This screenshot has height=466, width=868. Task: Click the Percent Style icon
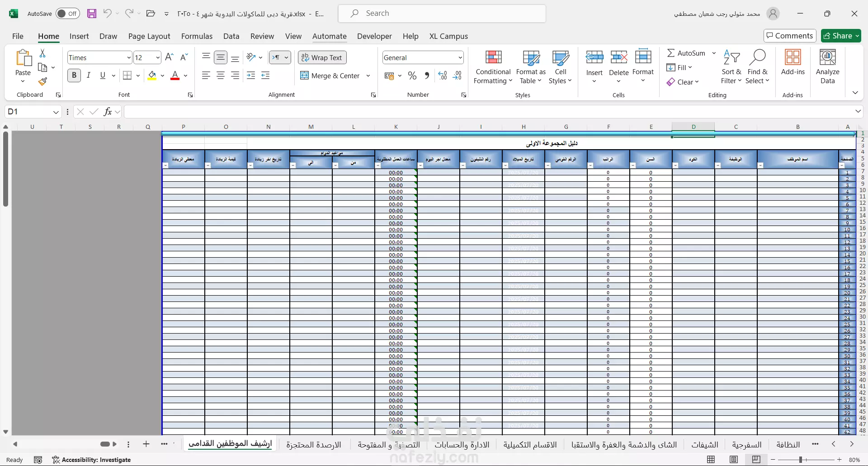412,75
